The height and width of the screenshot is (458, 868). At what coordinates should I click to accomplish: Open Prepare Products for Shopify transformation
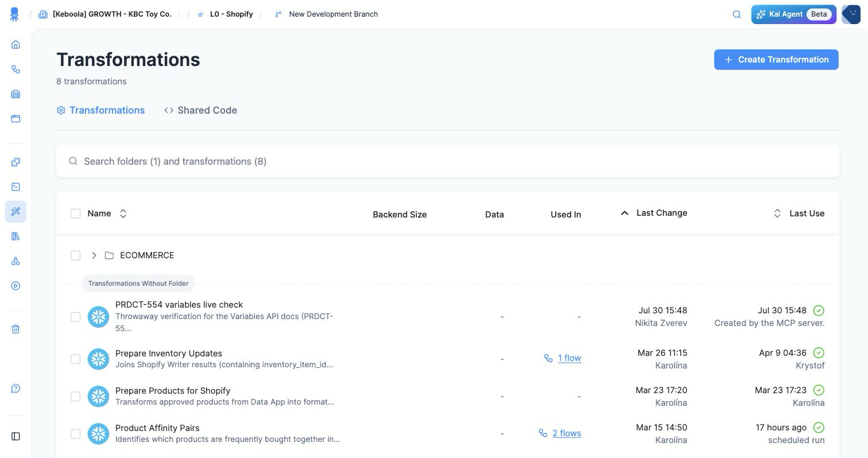pyautogui.click(x=173, y=391)
